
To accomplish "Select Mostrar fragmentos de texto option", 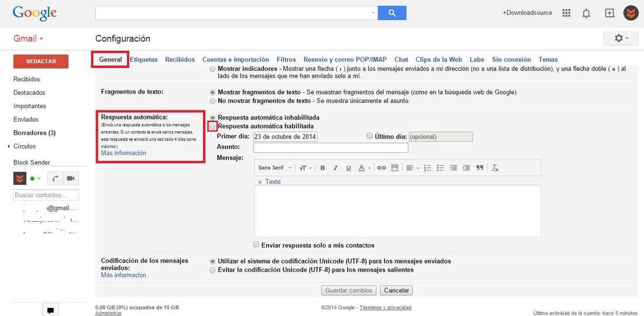I will tap(213, 92).
